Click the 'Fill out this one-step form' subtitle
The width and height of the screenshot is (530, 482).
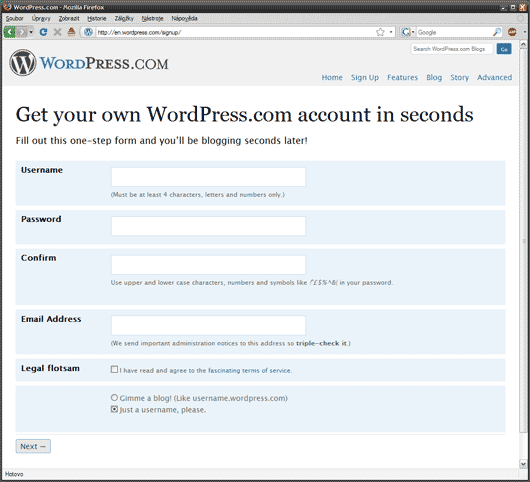point(162,141)
